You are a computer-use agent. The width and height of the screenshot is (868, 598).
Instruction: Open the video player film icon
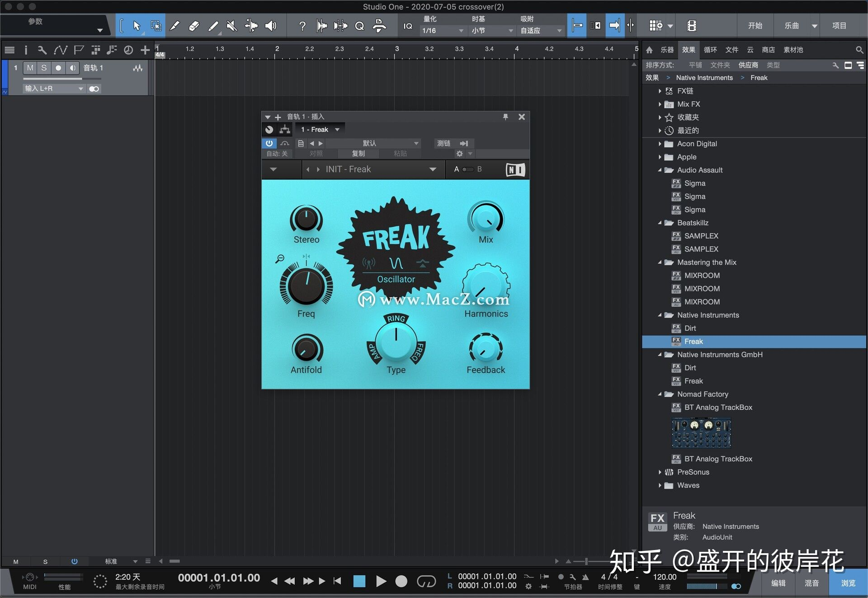(692, 26)
